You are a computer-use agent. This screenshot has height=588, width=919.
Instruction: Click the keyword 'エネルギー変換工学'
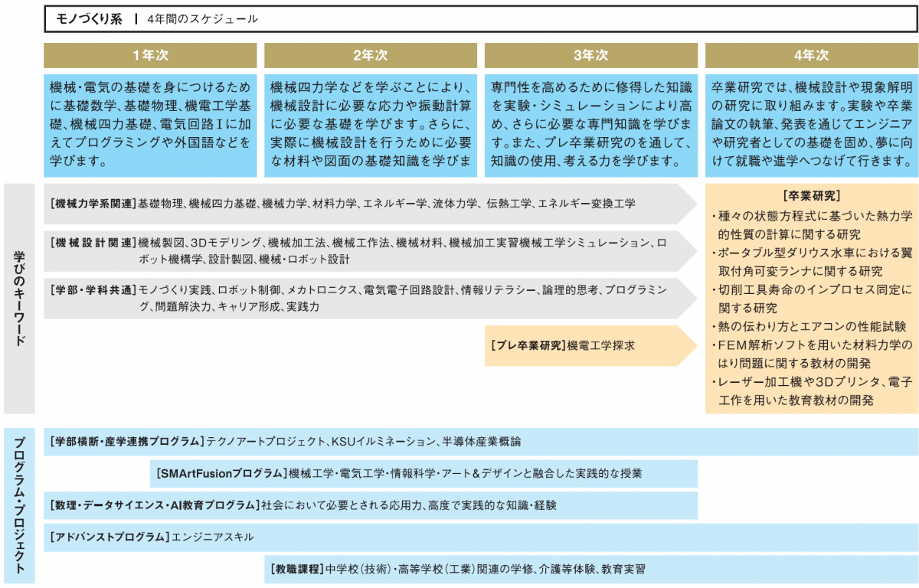click(x=586, y=204)
